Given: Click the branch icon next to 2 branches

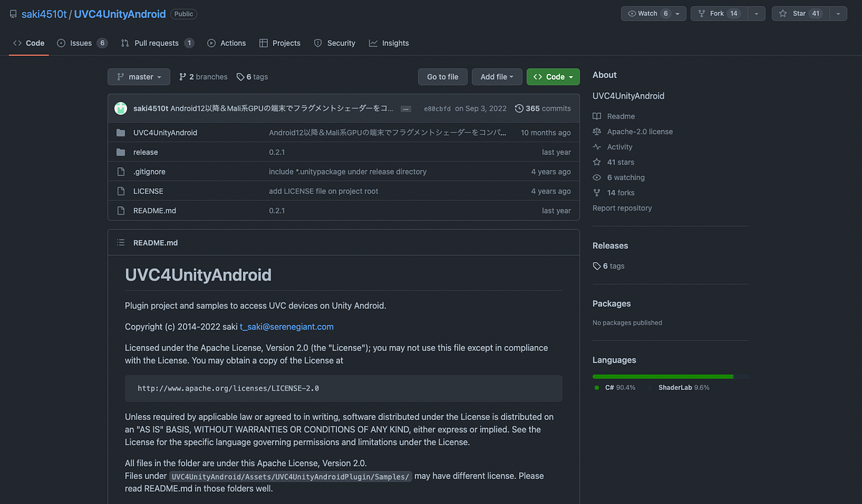Looking at the screenshot, I should click(x=182, y=77).
